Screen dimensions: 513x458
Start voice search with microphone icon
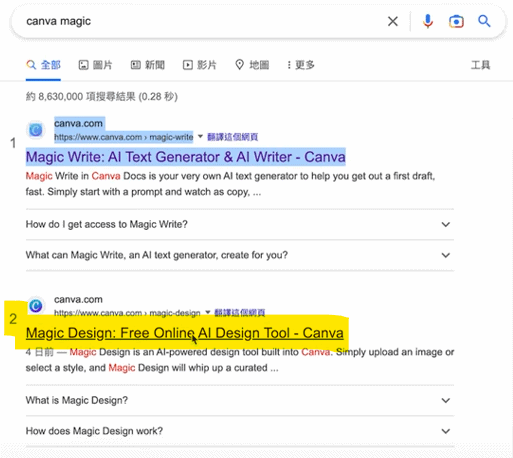428,21
